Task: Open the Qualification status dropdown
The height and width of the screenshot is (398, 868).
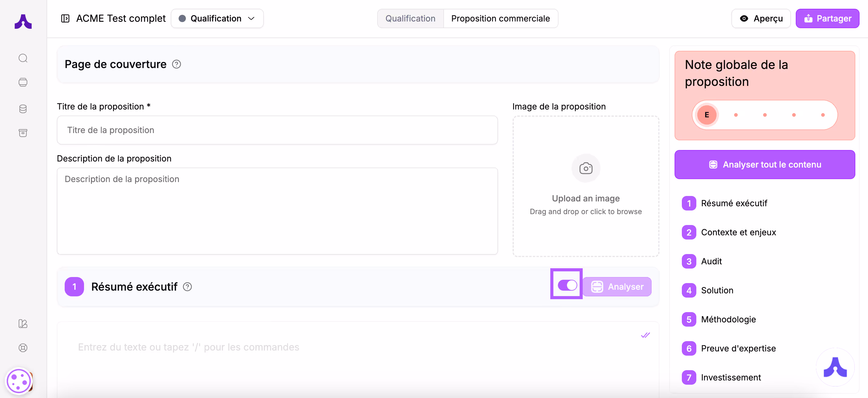Action: pos(217,18)
